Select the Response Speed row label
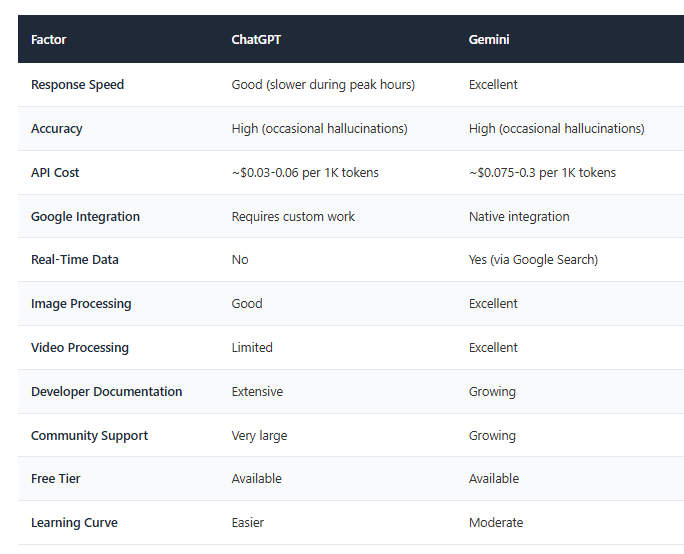This screenshot has height=554, width=684. (78, 85)
